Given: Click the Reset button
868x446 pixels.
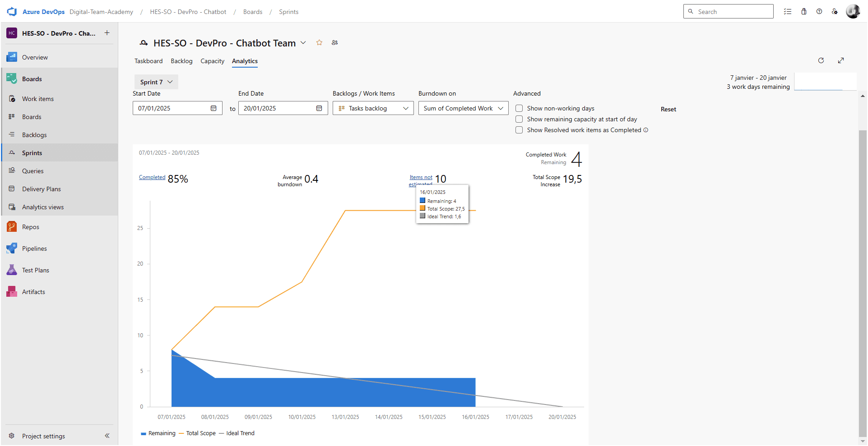Looking at the screenshot, I should [668, 109].
